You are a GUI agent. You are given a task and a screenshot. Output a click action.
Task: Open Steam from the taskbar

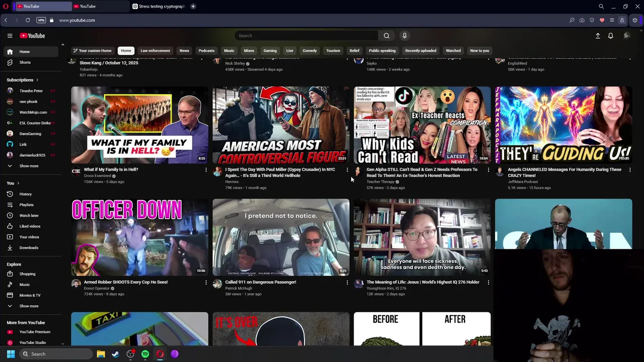115,354
